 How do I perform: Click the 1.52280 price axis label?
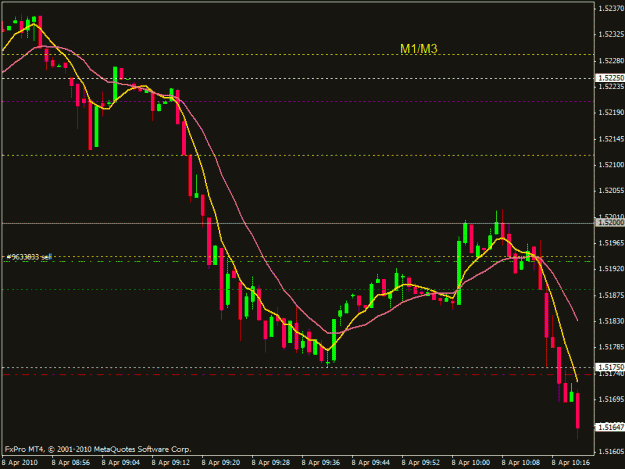tap(611, 61)
